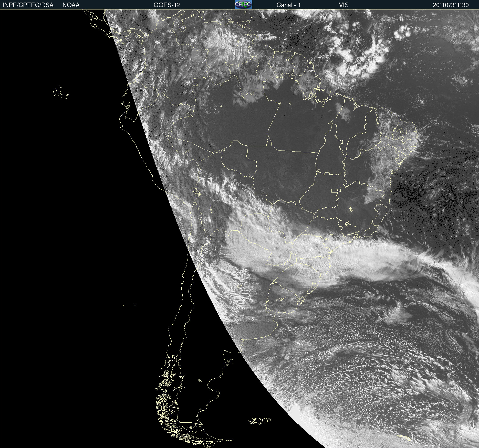Click the VIS label in header
Image resolution: width=479 pixels, height=448 pixels.
pos(344,5)
